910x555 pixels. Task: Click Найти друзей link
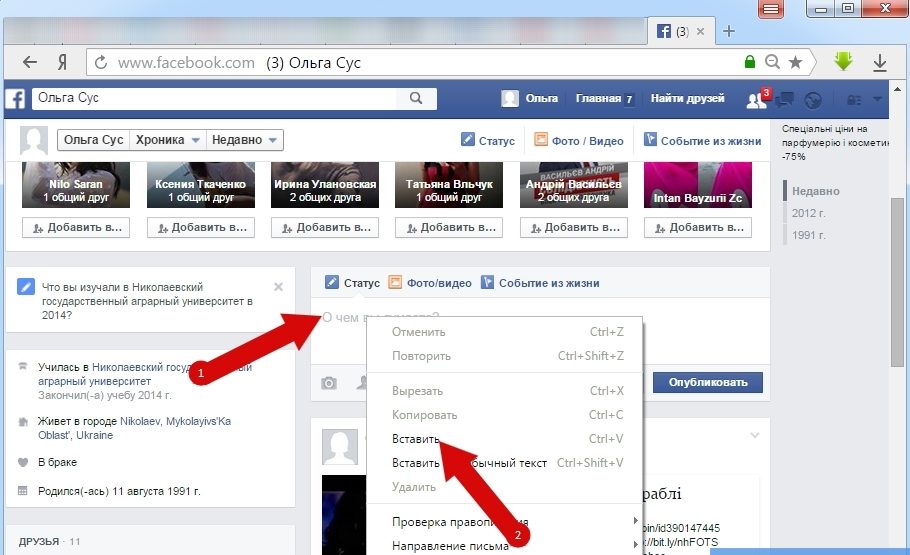coord(687,98)
